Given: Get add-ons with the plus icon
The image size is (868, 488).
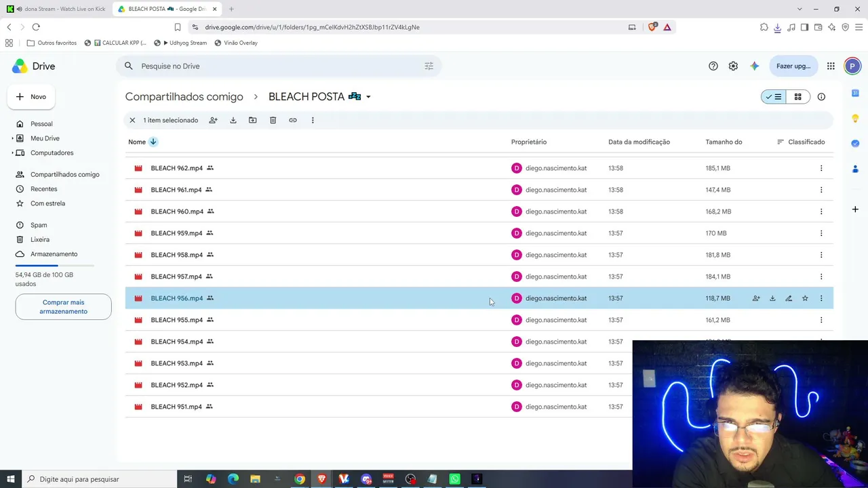Looking at the screenshot, I should 855,209.
